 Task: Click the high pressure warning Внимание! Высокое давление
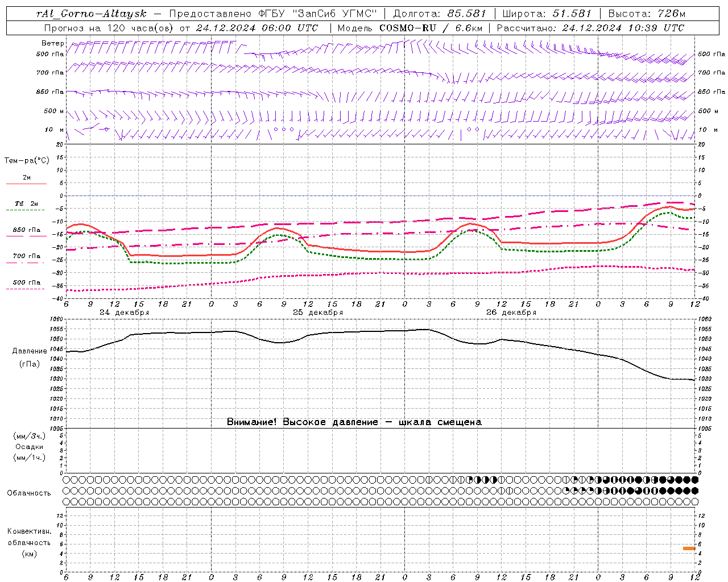(303, 422)
